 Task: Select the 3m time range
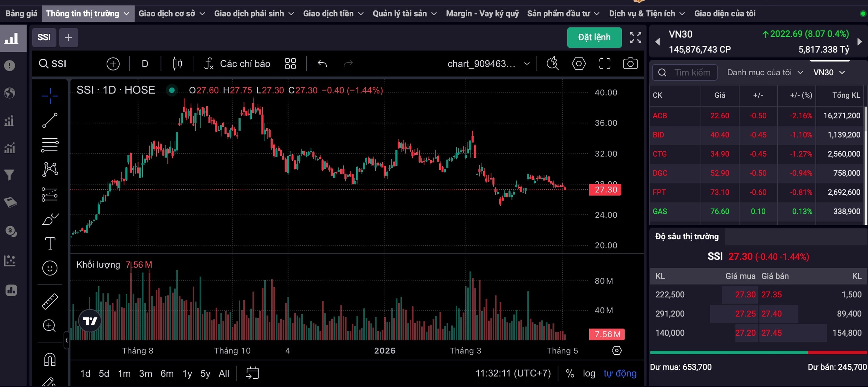pyautogui.click(x=145, y=373)
